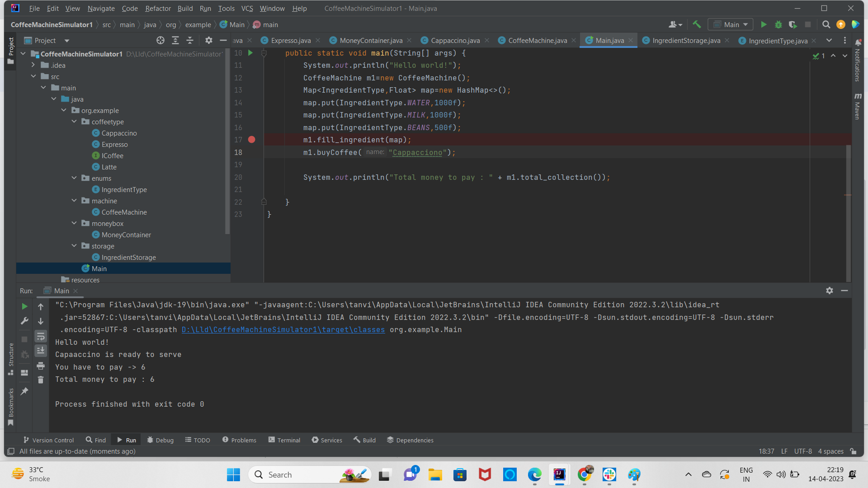Screen dimensions: 868x488
Task: Open Run panel settings gear
Action: (830, 291)
